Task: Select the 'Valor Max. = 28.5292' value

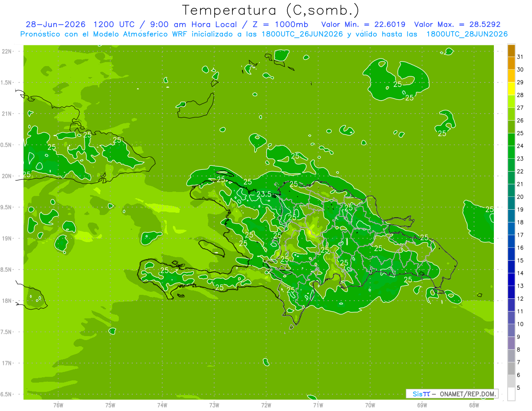Action: pyautogui.click(x=458, y=24)
